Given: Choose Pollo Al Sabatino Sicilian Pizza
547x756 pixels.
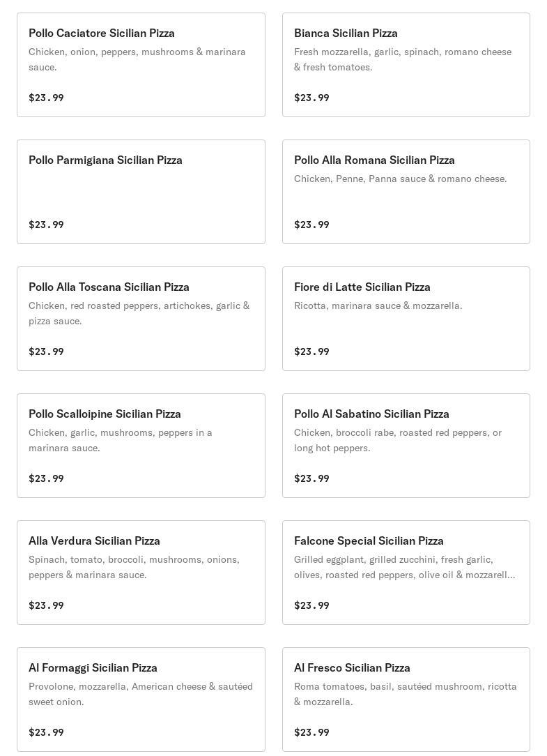Looking at the screenshot, I should tap(371, 414).
